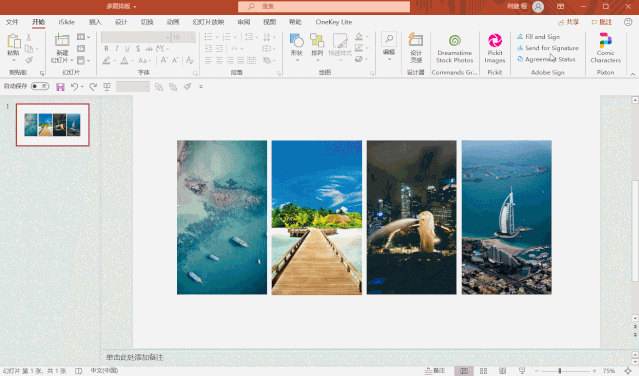Adjust the zoom slider handle
639x376 pixels.
(560, 371)
